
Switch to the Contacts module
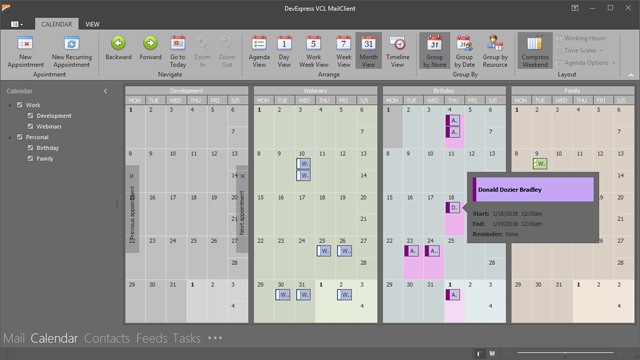click(x=107, y=338)
